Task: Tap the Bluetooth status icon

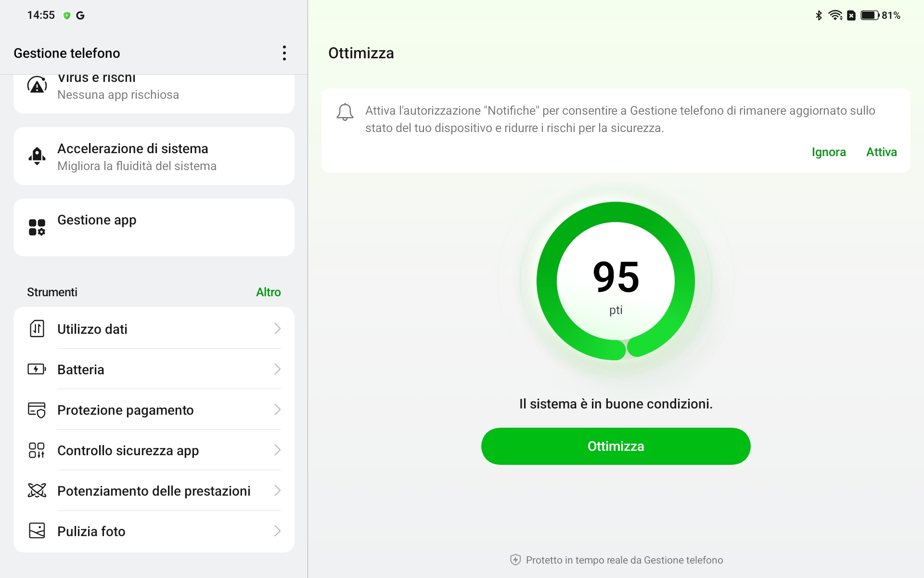Action: [x=819, y=15]
